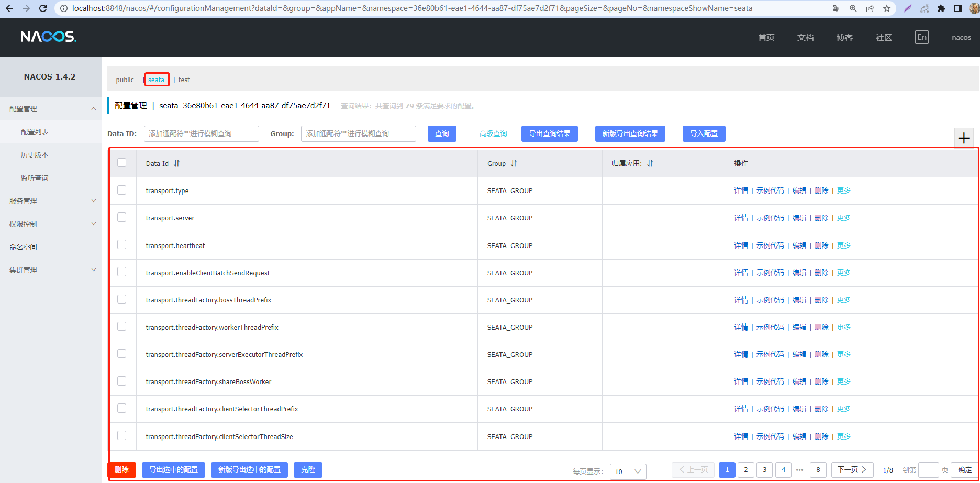Viewport: 980px width, 483px height.
Task: Open 更多 menu for transport.type row
Action: click(844, 190)
